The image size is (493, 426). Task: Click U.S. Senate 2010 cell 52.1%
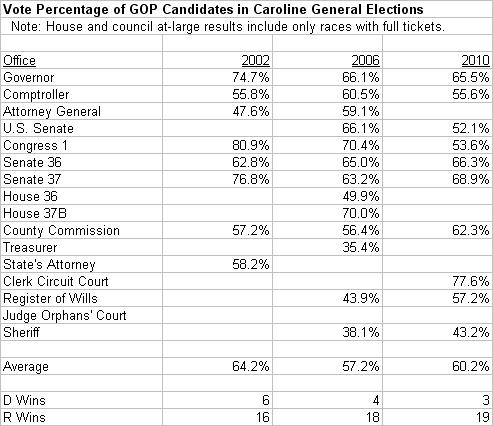(437, 128)
